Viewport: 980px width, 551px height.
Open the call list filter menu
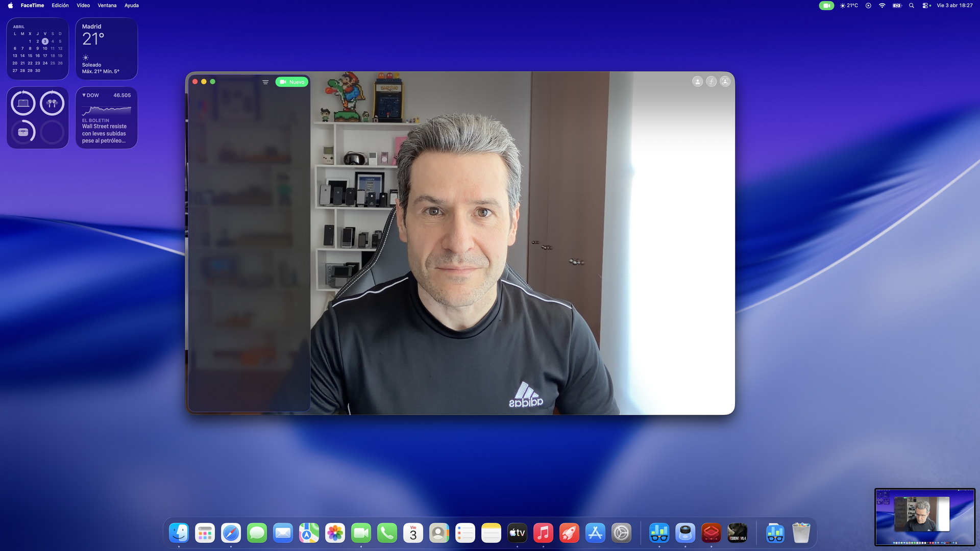(x=265, y=82)
